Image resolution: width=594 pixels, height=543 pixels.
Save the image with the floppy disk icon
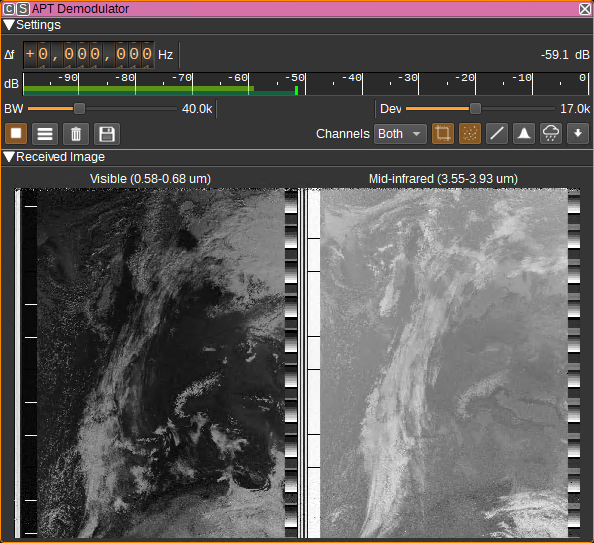point(107,134)
